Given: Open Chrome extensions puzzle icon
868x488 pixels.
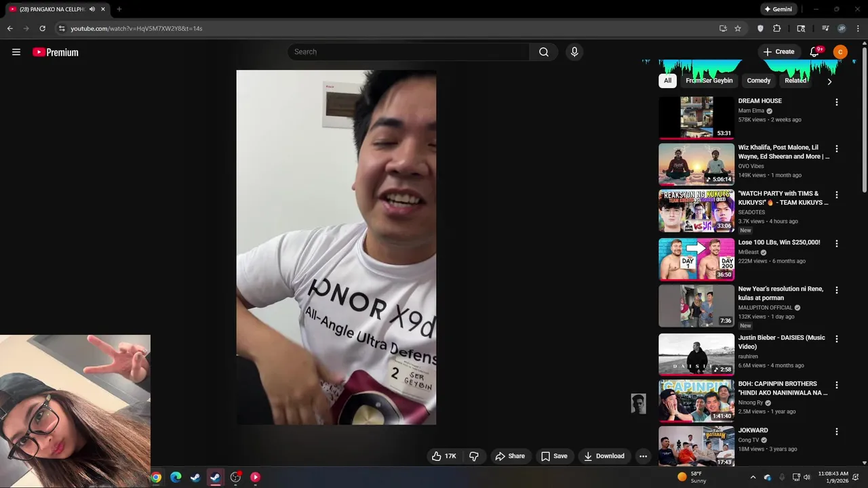Looking at the screenshot, I should [x=777, y=28].
